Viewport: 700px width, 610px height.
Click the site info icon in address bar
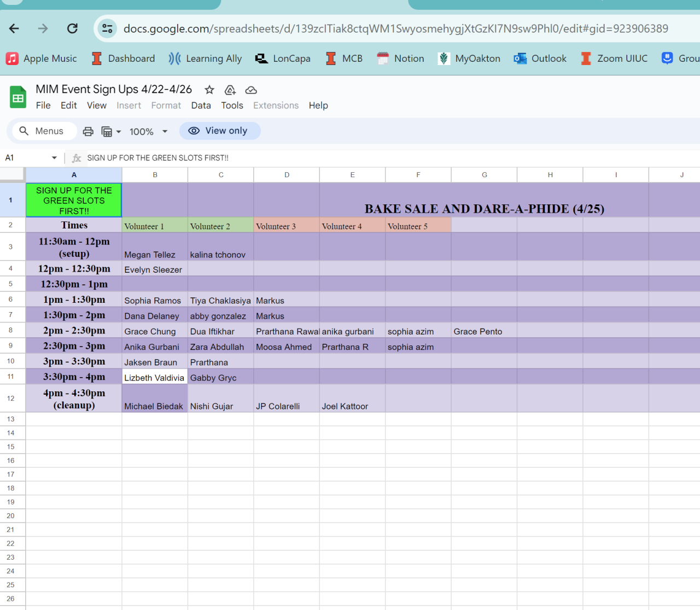point(108,28)
